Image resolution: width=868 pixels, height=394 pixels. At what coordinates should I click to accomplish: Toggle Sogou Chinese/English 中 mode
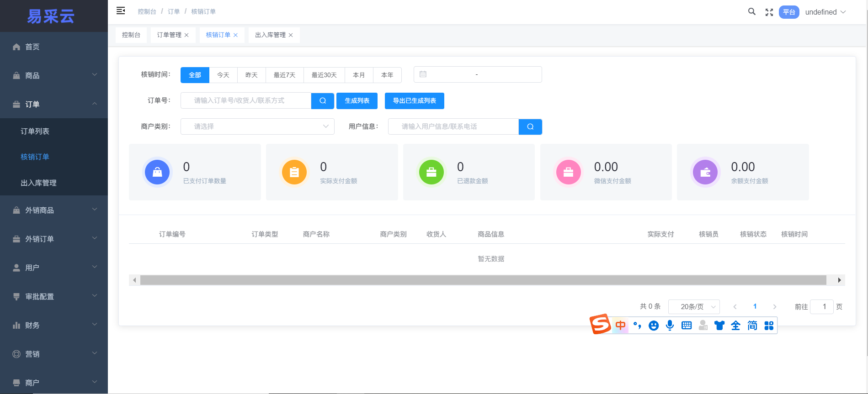(620, 326)
